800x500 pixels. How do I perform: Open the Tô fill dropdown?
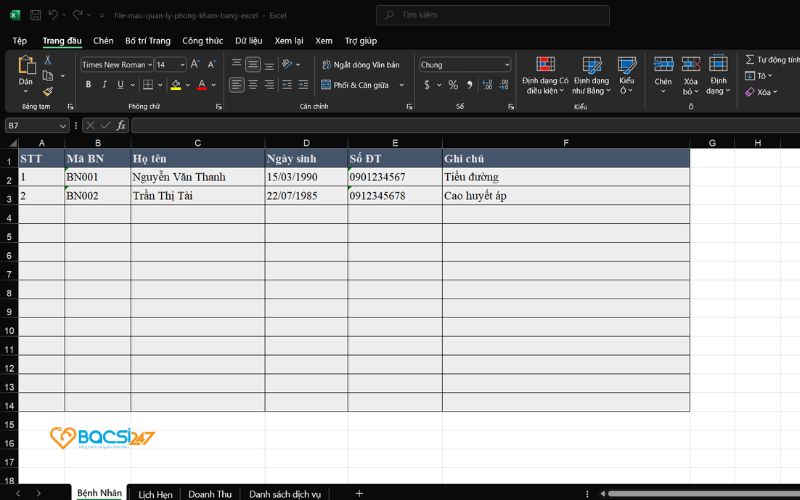pyautogui.click(x=759, y=76)
